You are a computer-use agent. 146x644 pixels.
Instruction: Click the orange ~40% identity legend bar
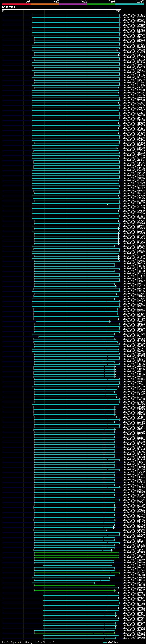[x=45, y=4]
